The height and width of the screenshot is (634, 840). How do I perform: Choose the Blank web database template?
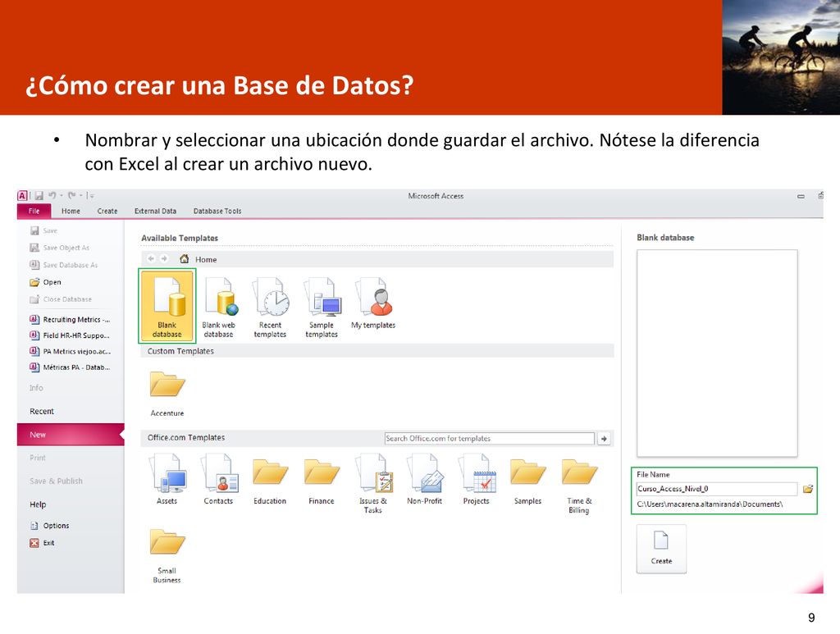click(x=218, y=307)
